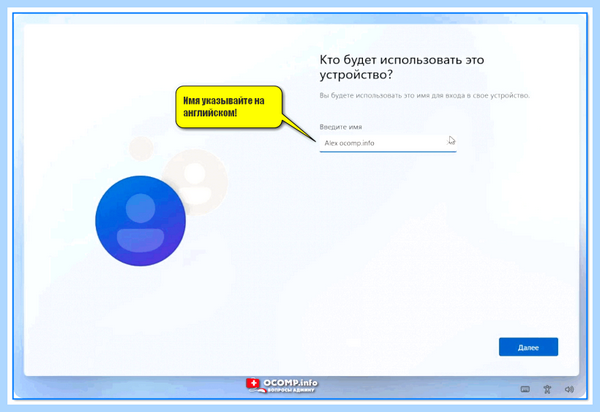Click the Введите имя label

[x=341, y=127]
